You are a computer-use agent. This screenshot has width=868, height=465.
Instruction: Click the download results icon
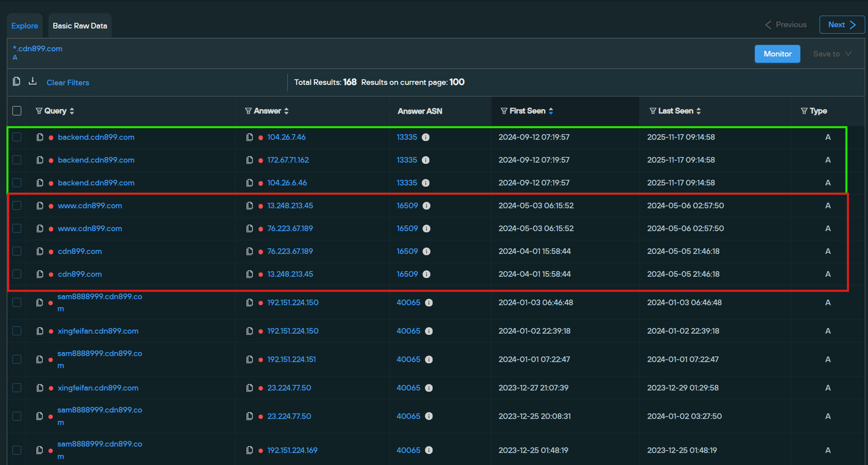[33, 81]
